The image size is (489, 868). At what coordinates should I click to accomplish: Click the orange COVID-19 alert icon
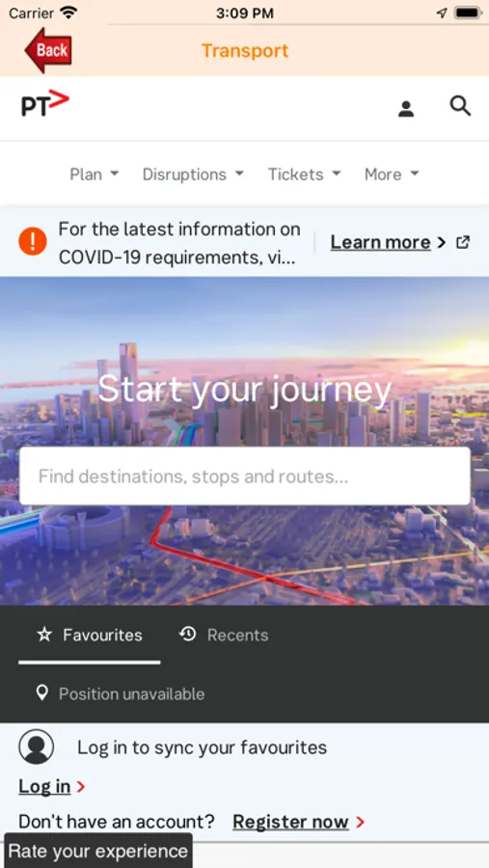coord(33,242)
